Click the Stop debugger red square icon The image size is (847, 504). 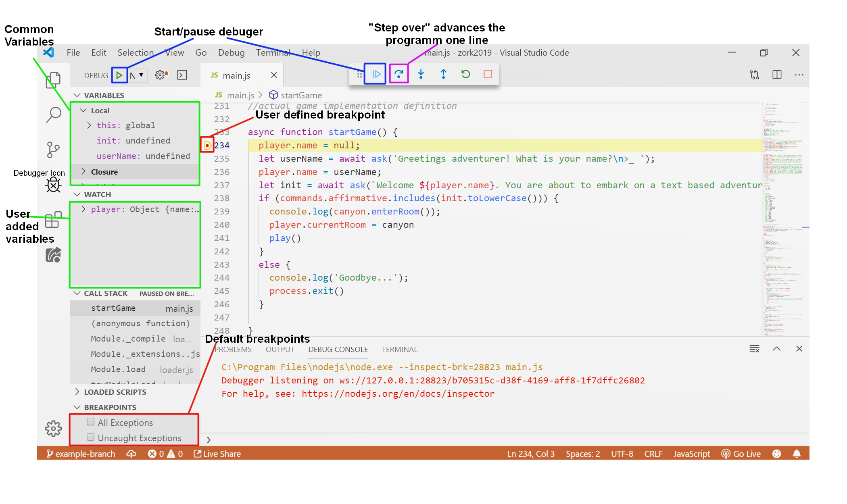tap(488, 74)
